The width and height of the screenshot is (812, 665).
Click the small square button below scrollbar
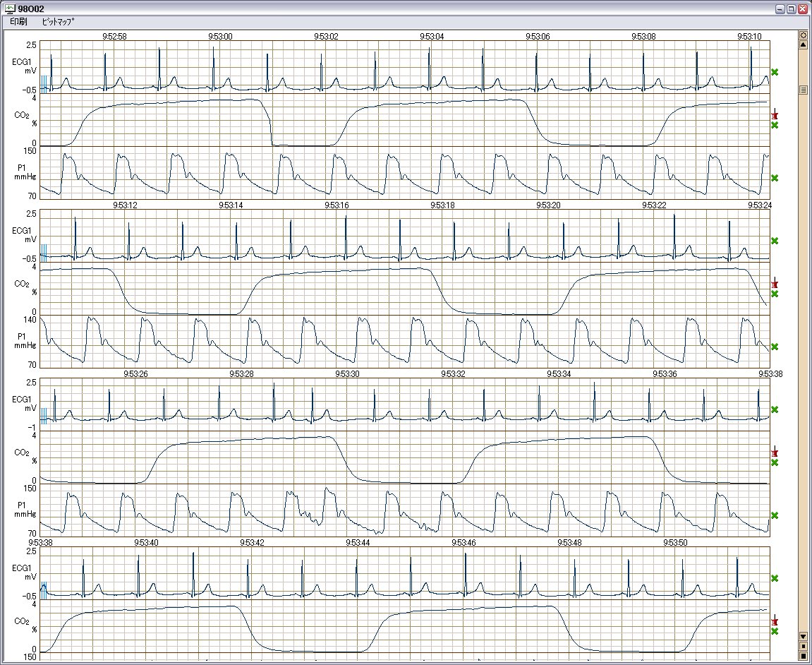[x=803, y=645]
